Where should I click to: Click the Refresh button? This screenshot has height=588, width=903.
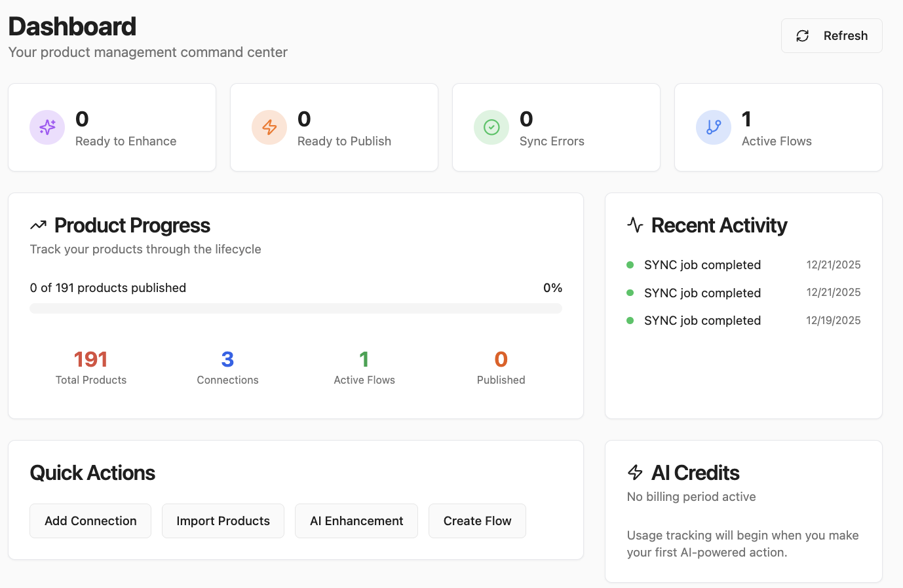click(x=832, y=35)
